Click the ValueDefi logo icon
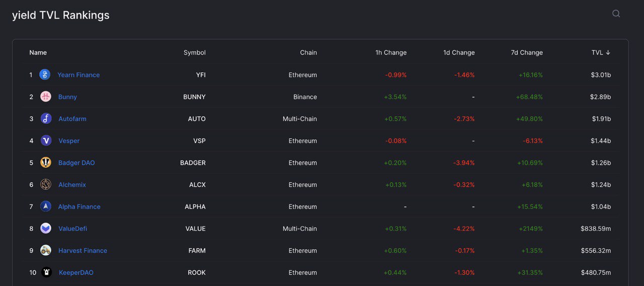644x286 pixels. [46, 229]
